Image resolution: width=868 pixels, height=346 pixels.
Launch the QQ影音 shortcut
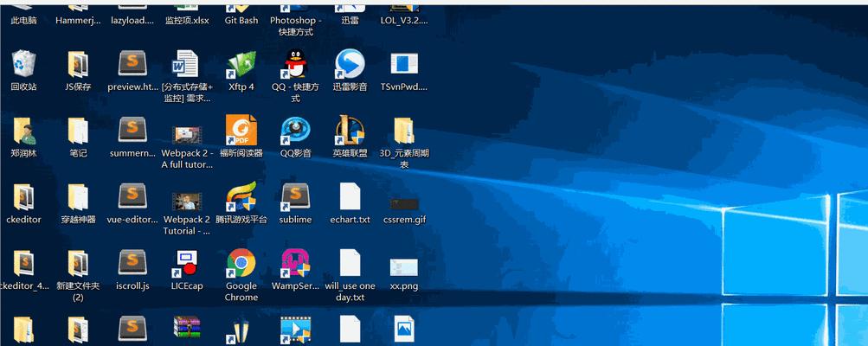295,131
